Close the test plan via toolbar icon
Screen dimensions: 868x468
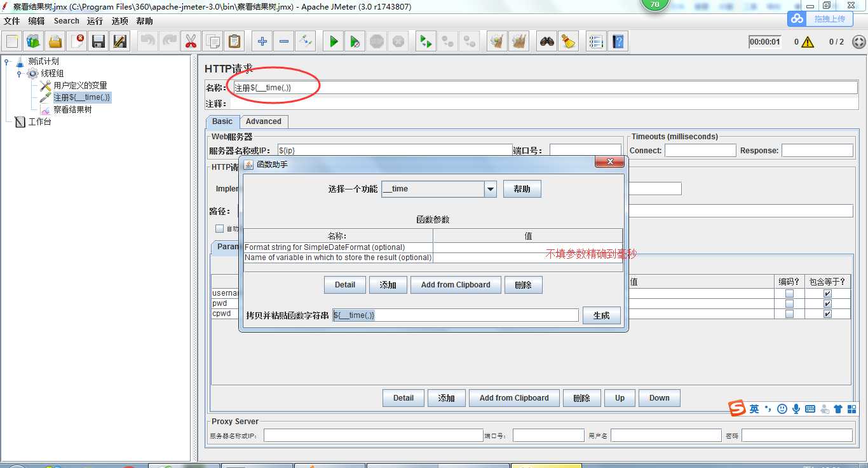77,42
